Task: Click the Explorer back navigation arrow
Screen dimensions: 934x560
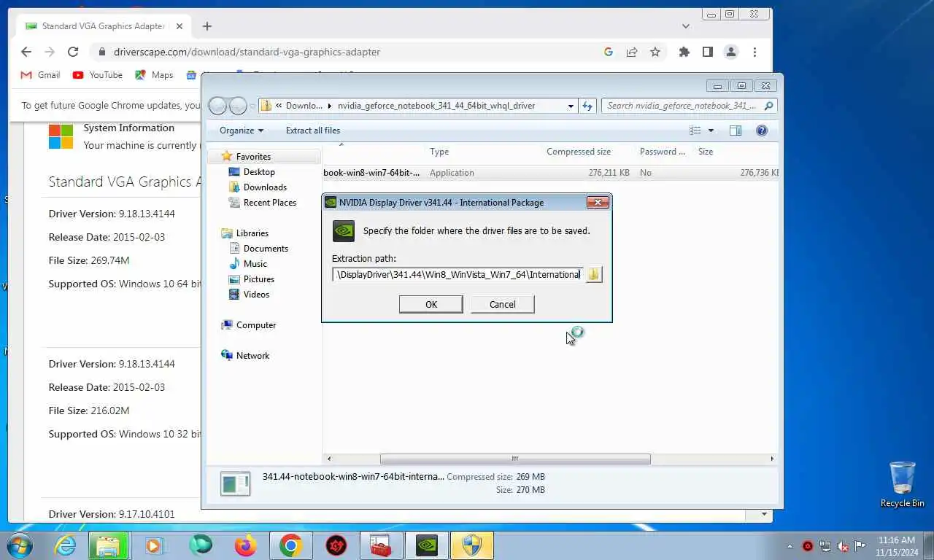Action: pos(217,106)
